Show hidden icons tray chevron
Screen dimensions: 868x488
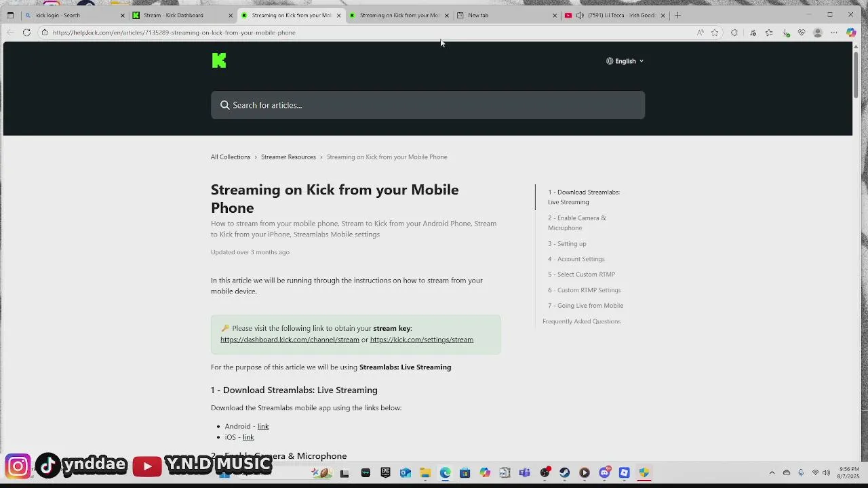coord(772,472)
